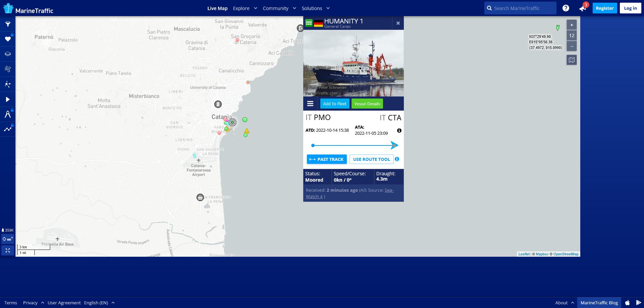Close the HUMANITY 1 vessel popup
Screen dimensions: 644x308
click(398, 23)
